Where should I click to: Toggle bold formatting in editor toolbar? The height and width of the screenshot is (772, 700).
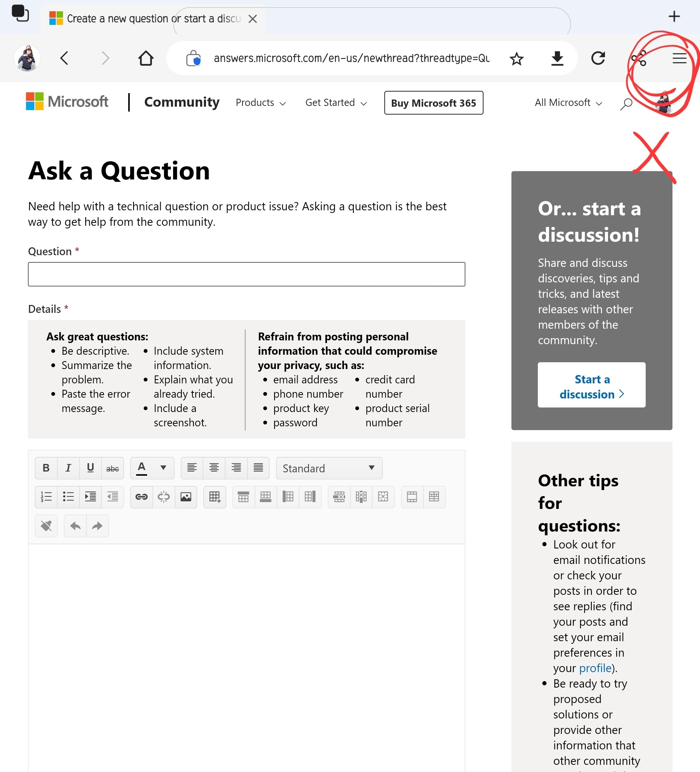pyautogui.click(x=46, y=468)
